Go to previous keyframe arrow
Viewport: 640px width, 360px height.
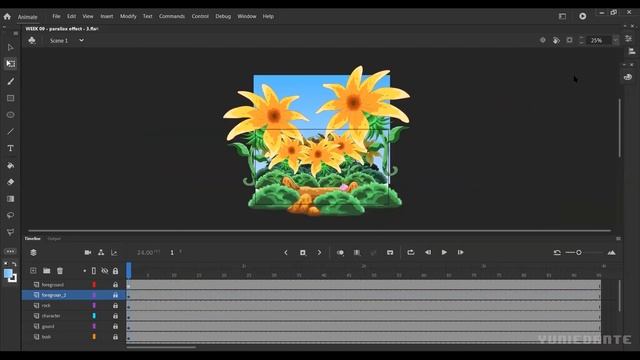tap(286, 253)
